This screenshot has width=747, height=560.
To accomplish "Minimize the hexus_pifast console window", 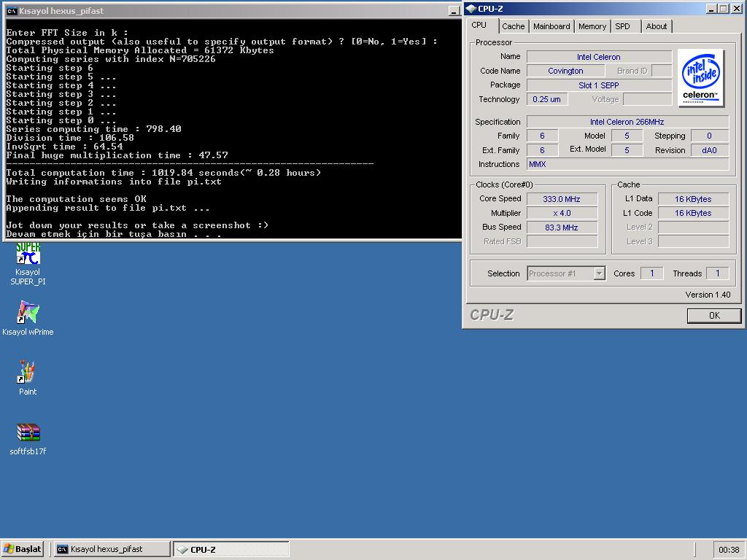I will click(x=454, y=11).
